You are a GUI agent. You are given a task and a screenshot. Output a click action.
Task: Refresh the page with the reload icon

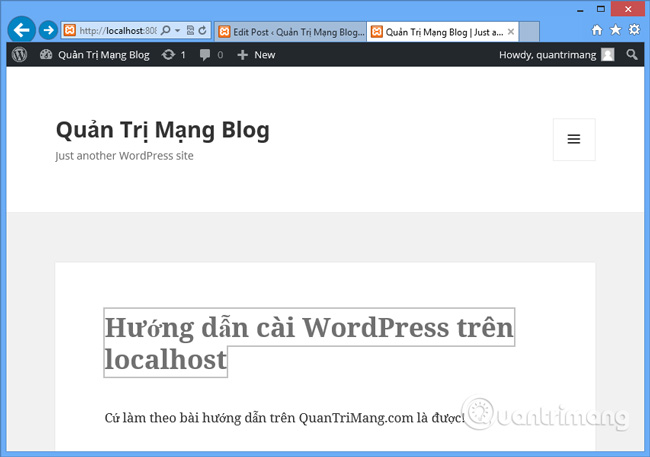click(x=202, y=30)
